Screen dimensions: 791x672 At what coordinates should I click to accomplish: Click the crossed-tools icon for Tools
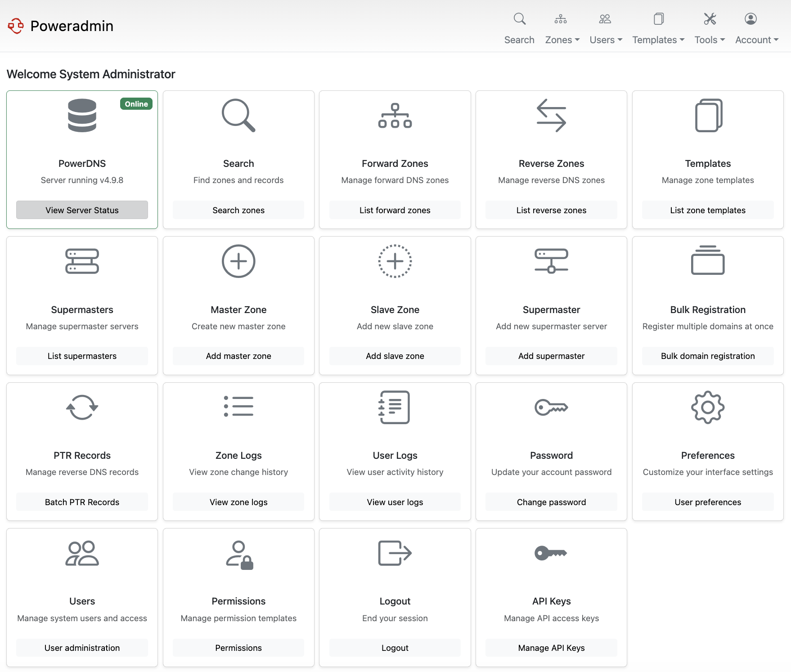709,19
